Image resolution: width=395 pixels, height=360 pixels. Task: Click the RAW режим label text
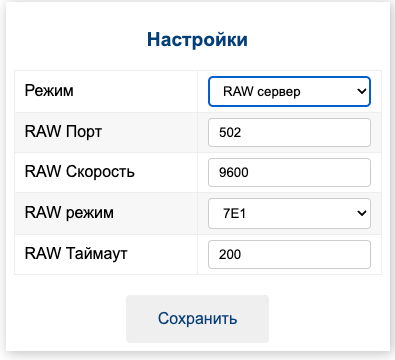pyautogui.click(x=69, y=213)
